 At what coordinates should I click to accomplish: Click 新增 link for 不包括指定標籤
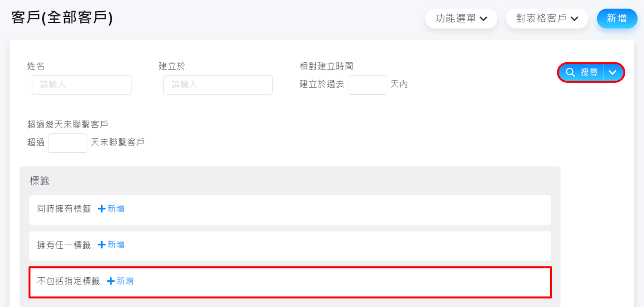coord(125,281)
